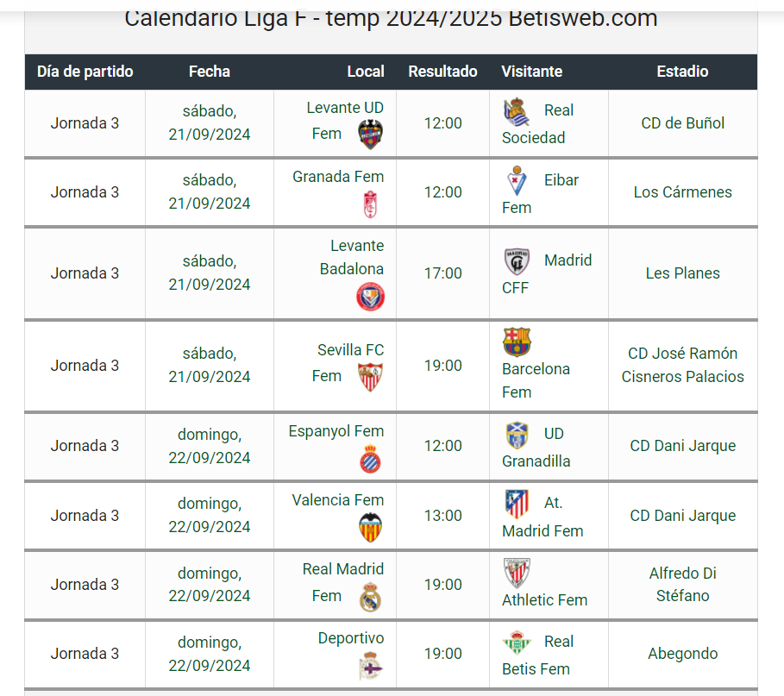Click the Sevilla FC Fem crest icon
This screenshot has width=784, height=696.
[x=370, y=377]
